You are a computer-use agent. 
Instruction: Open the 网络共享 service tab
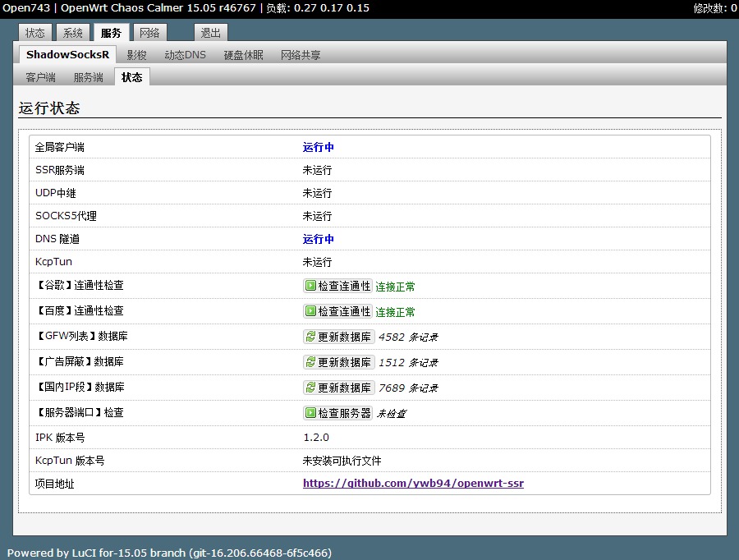click(x=301, y=55)
